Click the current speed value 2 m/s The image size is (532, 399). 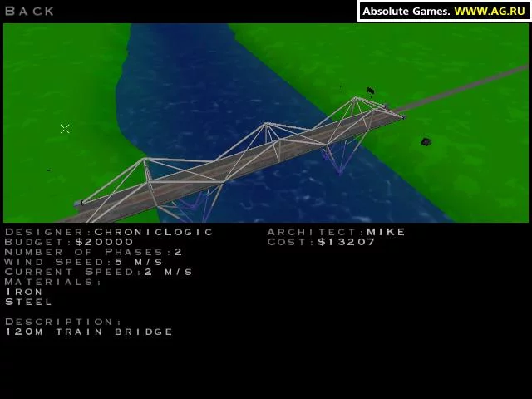(169, 272)
